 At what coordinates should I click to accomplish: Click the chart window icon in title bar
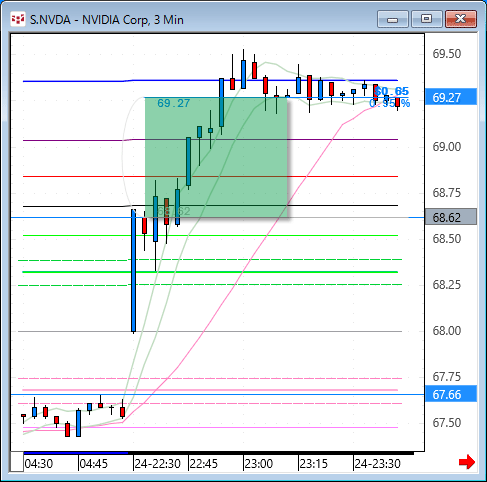pos(18,19)
